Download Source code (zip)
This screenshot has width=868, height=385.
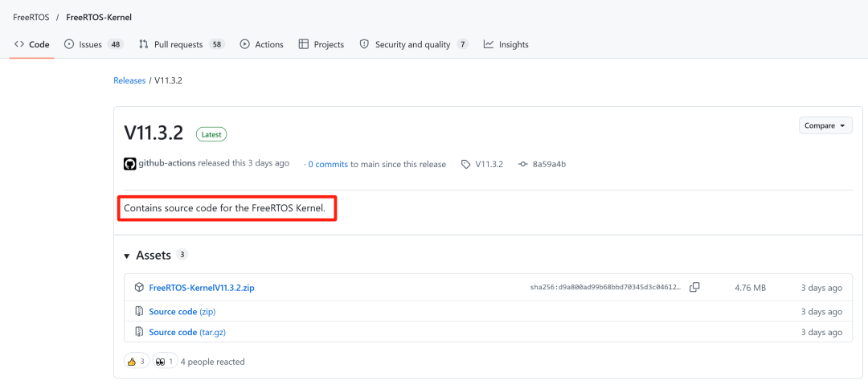point(182,311)
